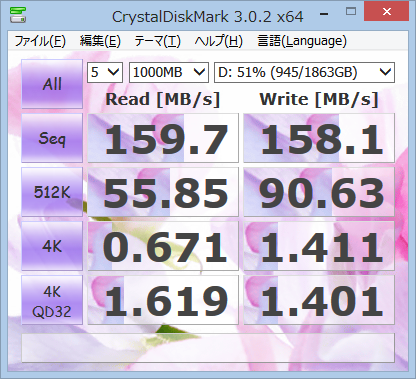Select the Seq read value 159.7
Image resolution: width=416 pixels, height=379 pixels.
coord(163,138)
